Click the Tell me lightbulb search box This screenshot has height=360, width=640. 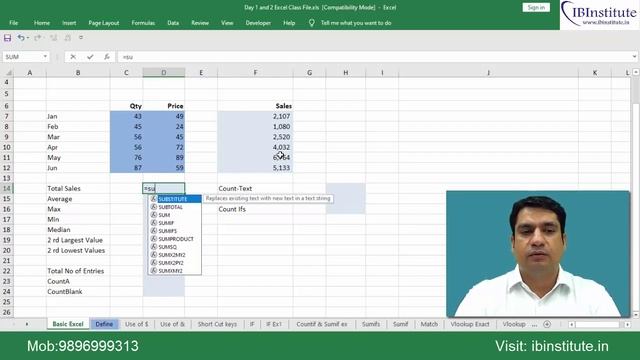click(350, 23)
